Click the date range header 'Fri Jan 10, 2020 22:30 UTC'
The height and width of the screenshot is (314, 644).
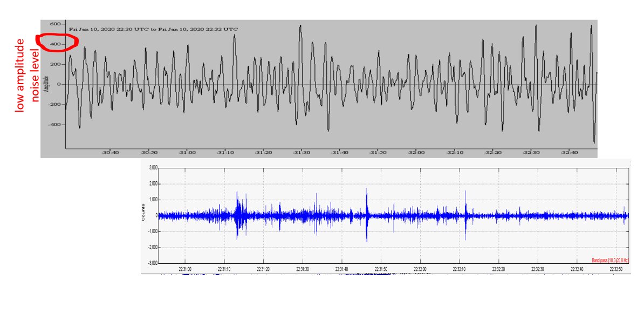coord(112,29)
